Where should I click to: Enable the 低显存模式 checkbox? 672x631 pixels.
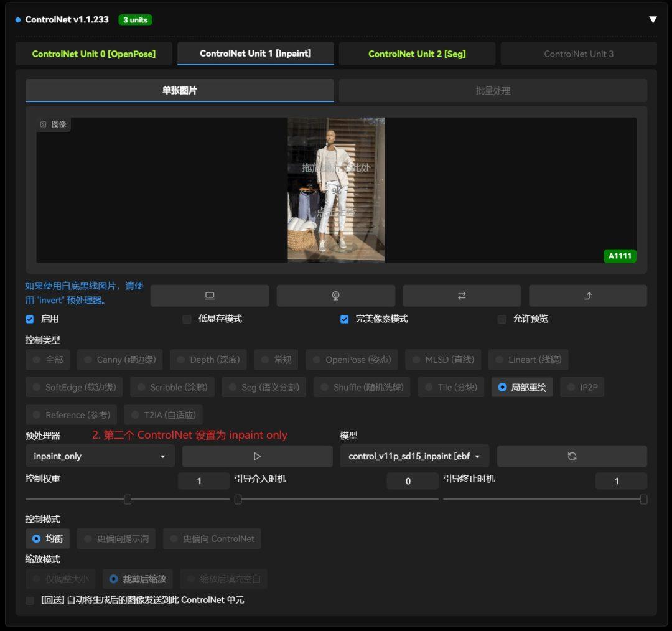click(187, 319)
